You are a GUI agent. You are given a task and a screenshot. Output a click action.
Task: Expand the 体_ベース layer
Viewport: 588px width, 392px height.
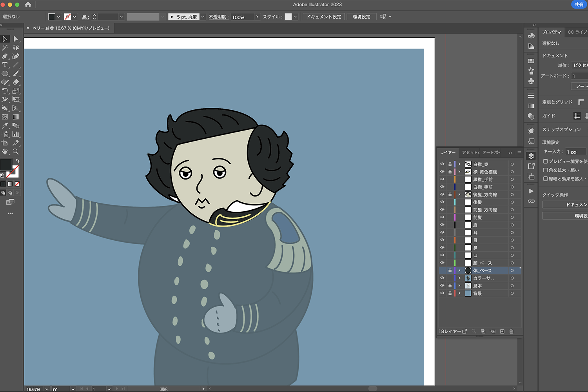[x=459, y=270]
